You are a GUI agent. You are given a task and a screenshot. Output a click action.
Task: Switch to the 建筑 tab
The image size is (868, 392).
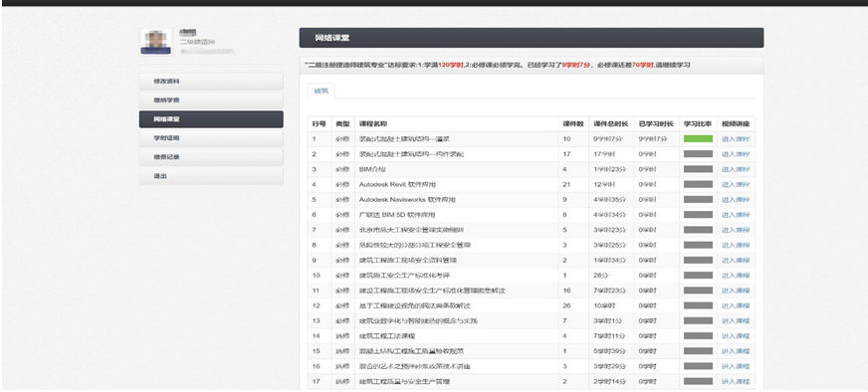[322, 91]
